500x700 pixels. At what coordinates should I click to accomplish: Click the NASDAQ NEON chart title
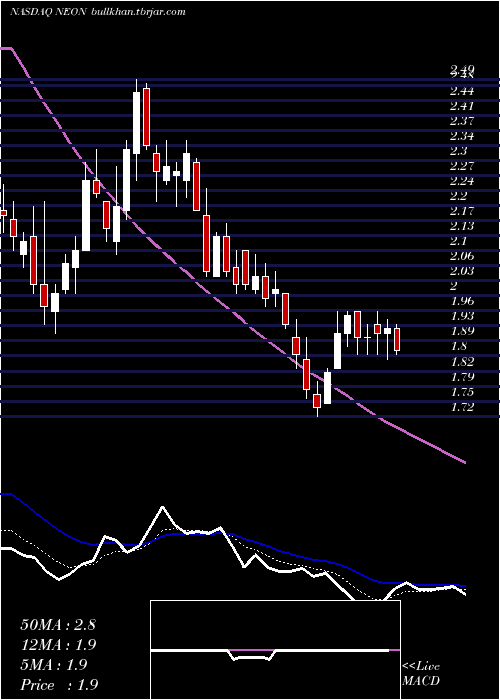point(48,12)
